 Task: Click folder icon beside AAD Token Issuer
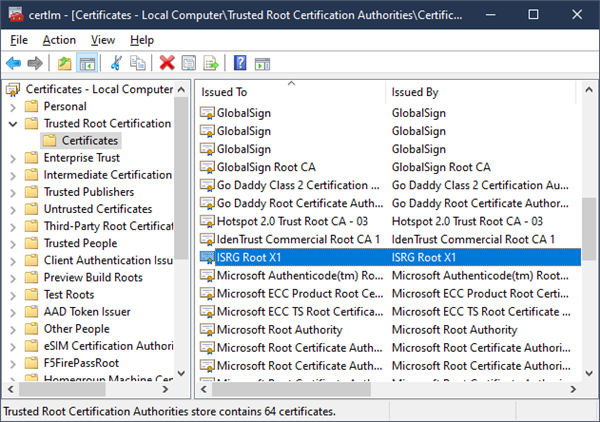[31, 312]
